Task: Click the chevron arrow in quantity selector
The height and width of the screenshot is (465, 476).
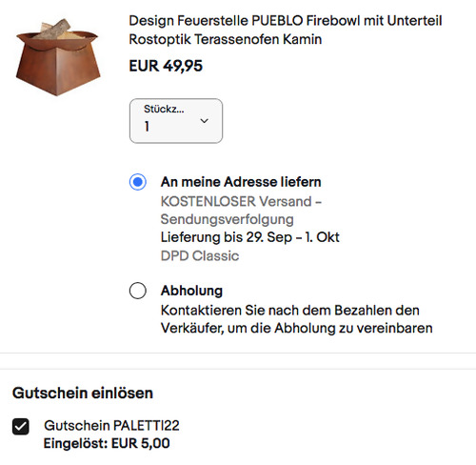Action: coord(205,121)
